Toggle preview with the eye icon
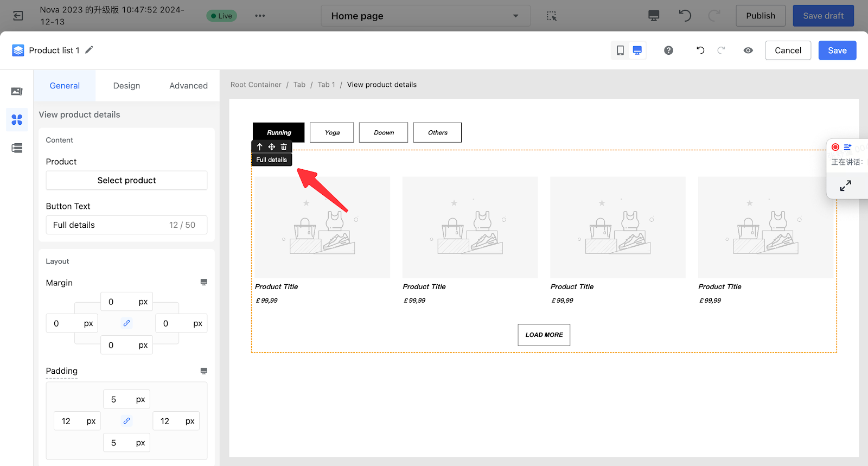 (748, 50)
